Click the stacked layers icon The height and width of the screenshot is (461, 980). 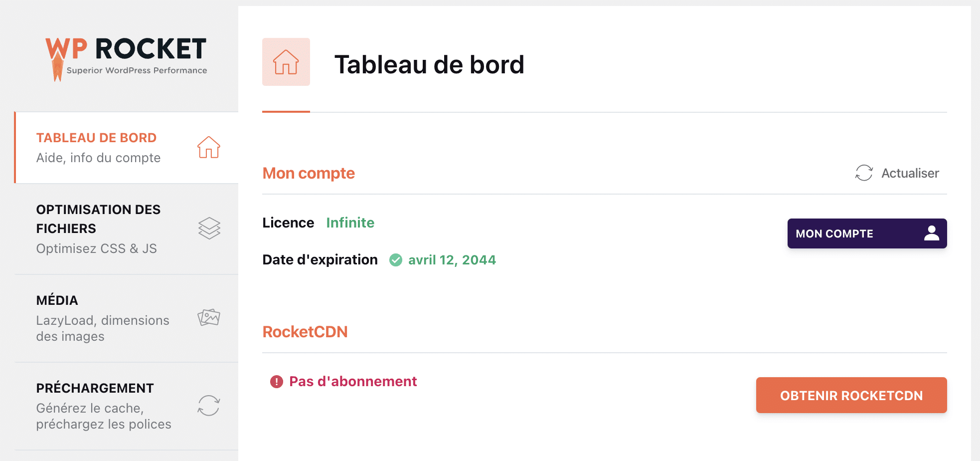[209, 229]
